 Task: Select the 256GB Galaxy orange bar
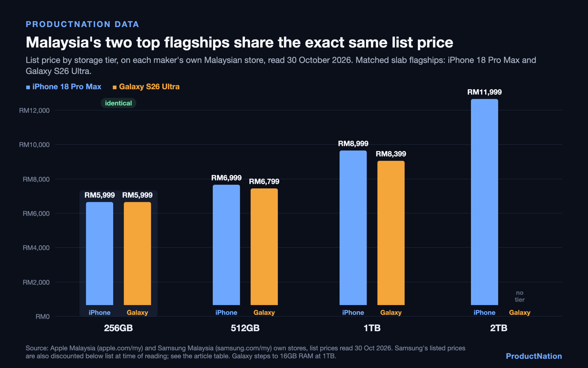pyautogui.click(x=137, y=253)
